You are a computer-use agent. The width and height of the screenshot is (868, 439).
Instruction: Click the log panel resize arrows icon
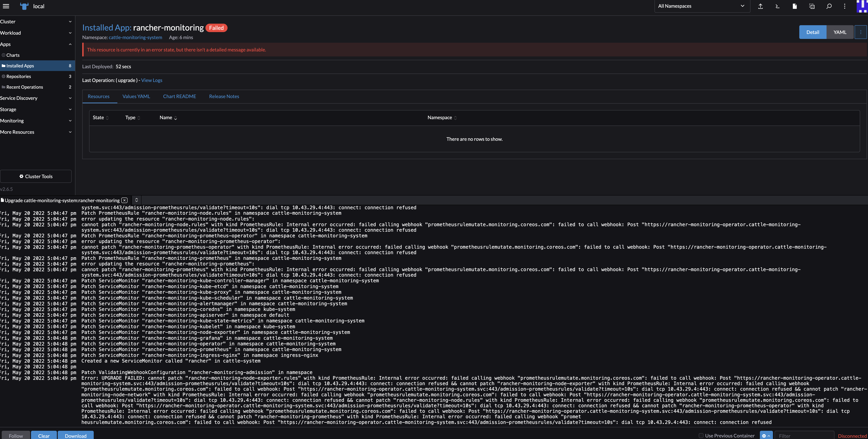pyautogui.click(x=136, y=200)
